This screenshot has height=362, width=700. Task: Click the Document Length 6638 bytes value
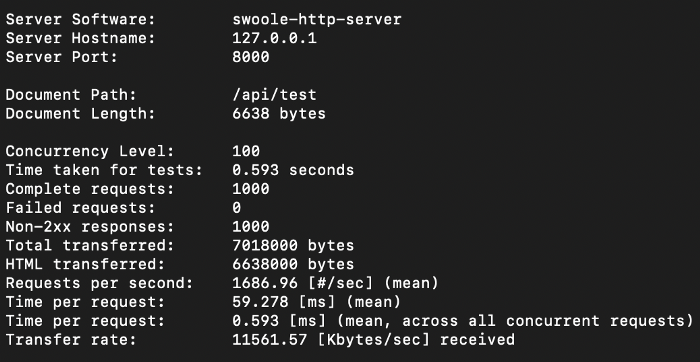tap(279, 113)
